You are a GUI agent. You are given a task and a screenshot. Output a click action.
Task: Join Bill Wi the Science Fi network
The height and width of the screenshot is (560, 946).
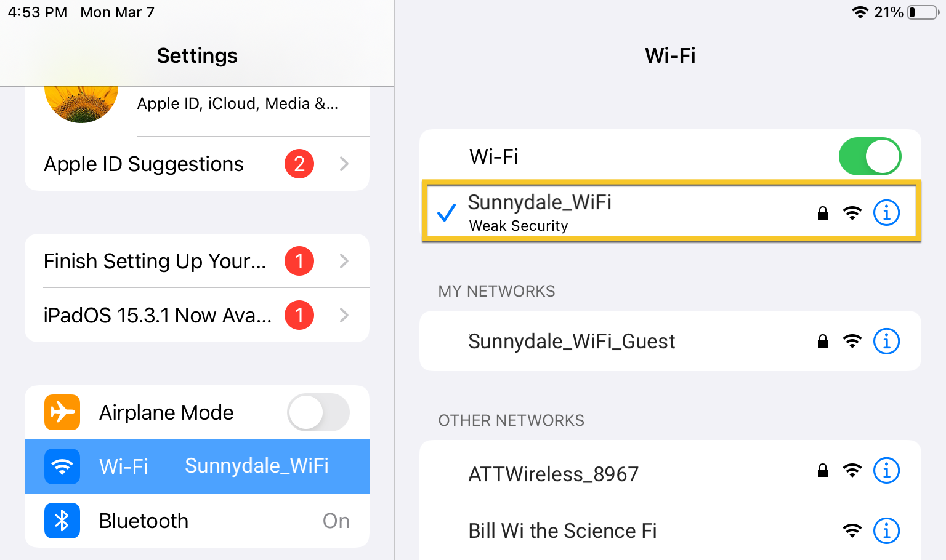point(562,530)
